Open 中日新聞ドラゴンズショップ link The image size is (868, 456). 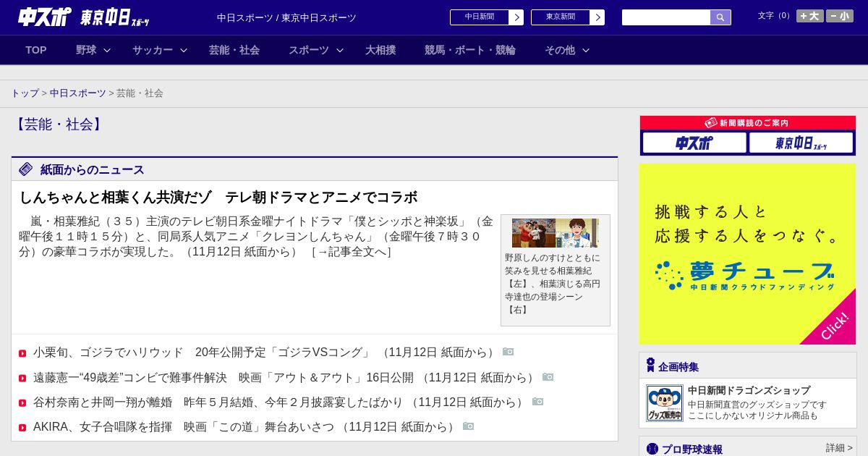click(x=749, y=390)
